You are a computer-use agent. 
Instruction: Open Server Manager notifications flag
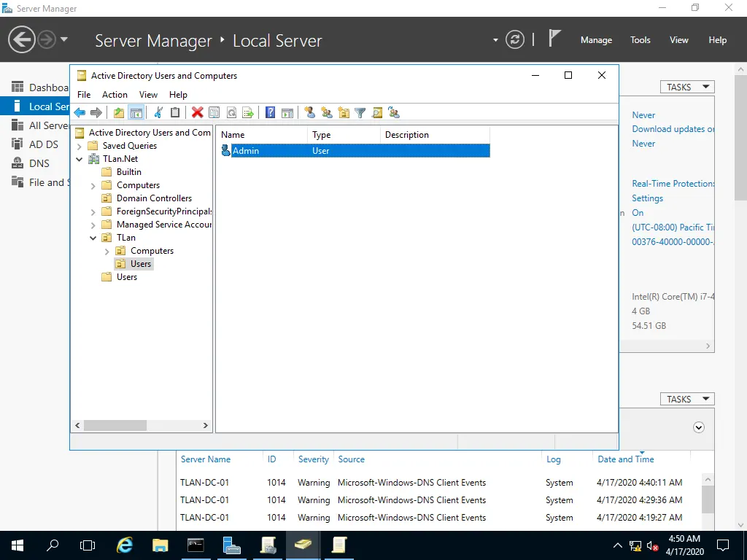pyautogui.click(x=554, y=39)
